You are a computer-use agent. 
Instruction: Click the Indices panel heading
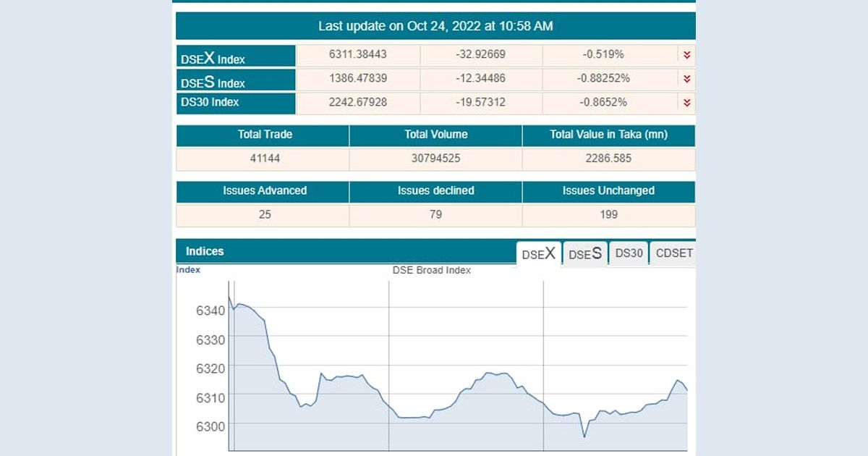click(205, 252)
